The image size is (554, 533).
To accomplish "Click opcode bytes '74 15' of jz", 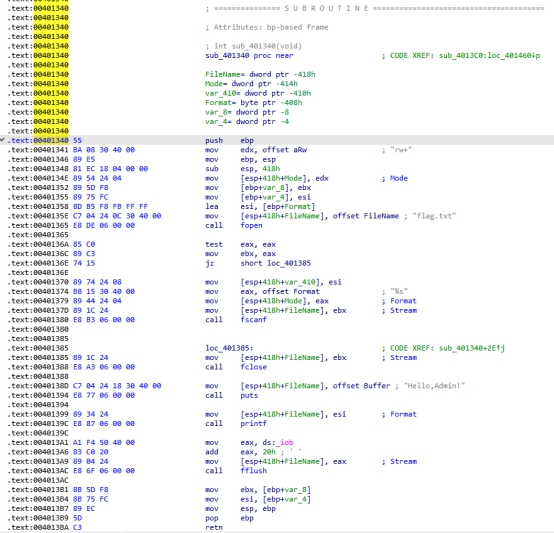I will (x=84, y=263).
